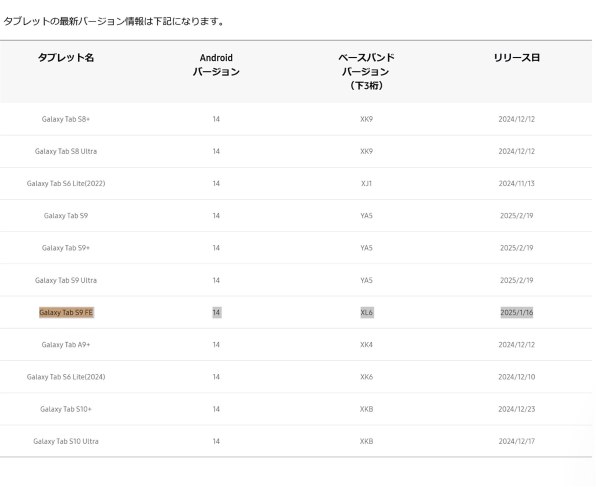Click the highlighted XL6 baseband value
The image size is (596, 487).
pos(366,313)
